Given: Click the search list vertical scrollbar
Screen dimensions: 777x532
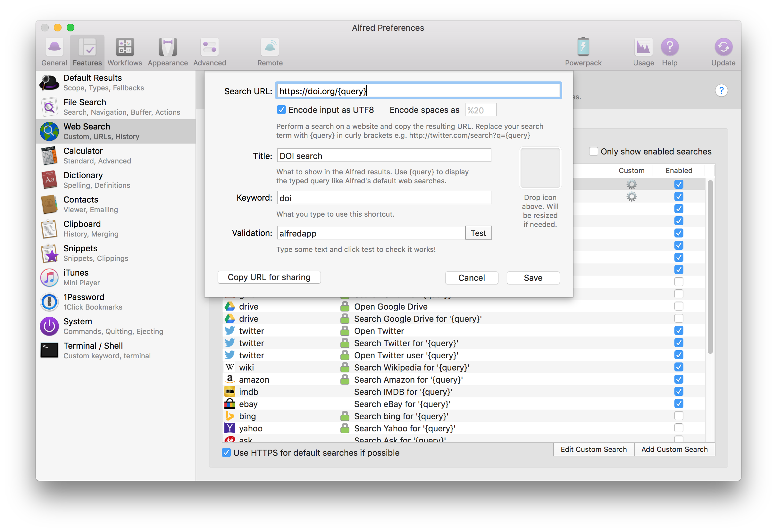Looking at the screenshot, I should click(x=710, y=267).
